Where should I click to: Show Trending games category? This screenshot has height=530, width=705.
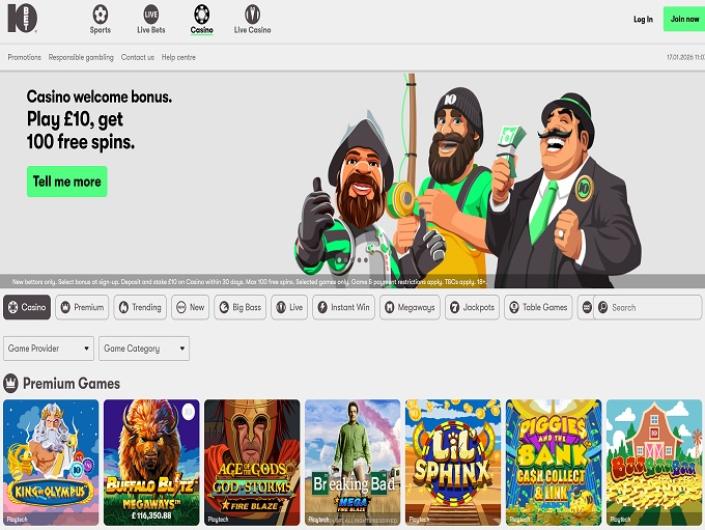(139, 307)
